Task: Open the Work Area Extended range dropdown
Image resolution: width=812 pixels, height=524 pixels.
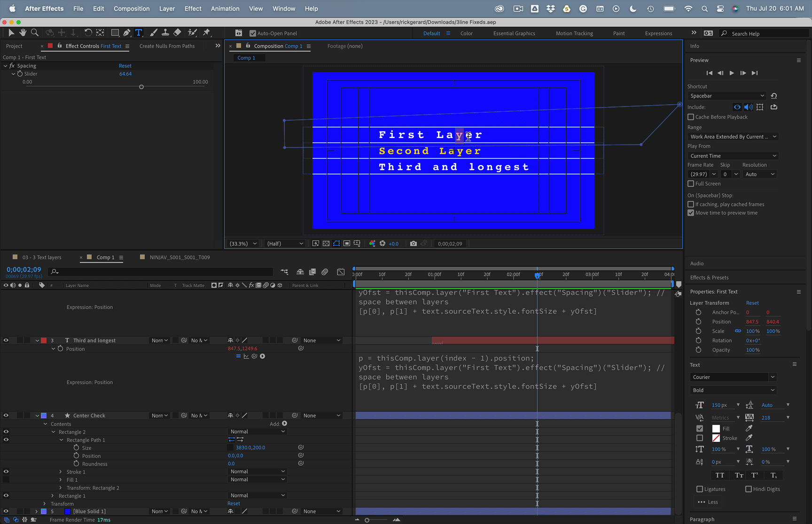Action: click(733, 137)
